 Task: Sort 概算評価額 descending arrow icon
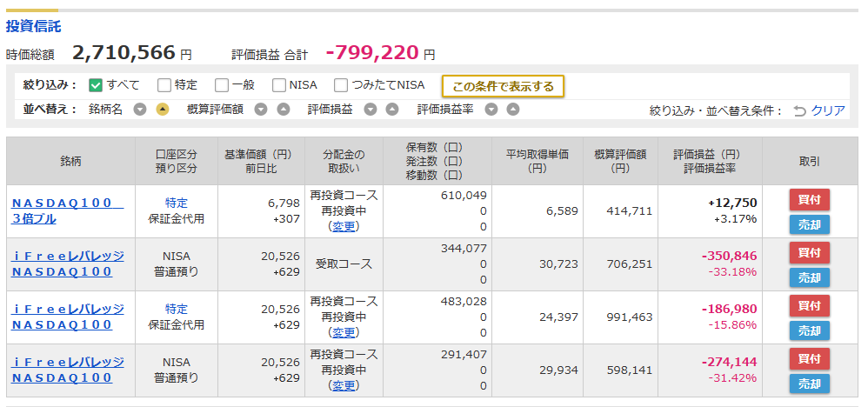261,110
